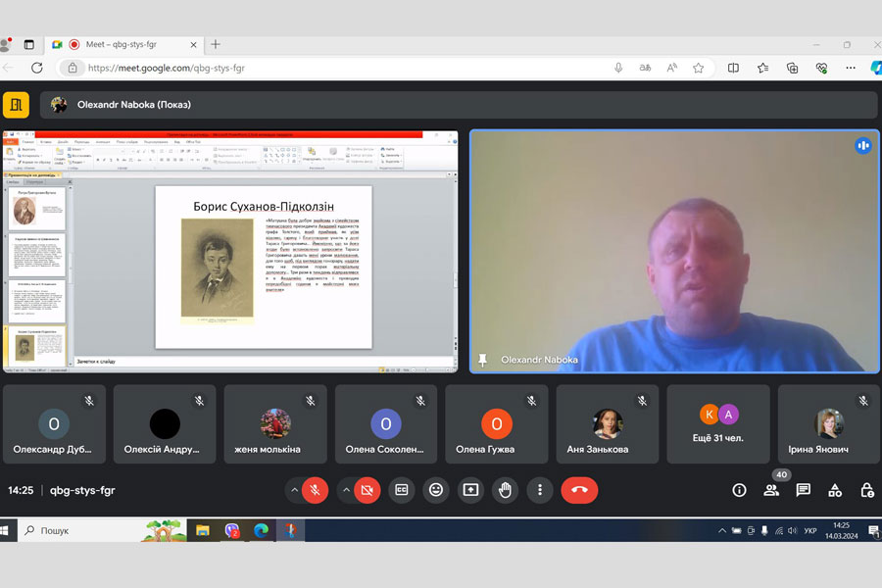882x588 pixels.
Task: Open the network tray icon
Action: tap(778, 530)
